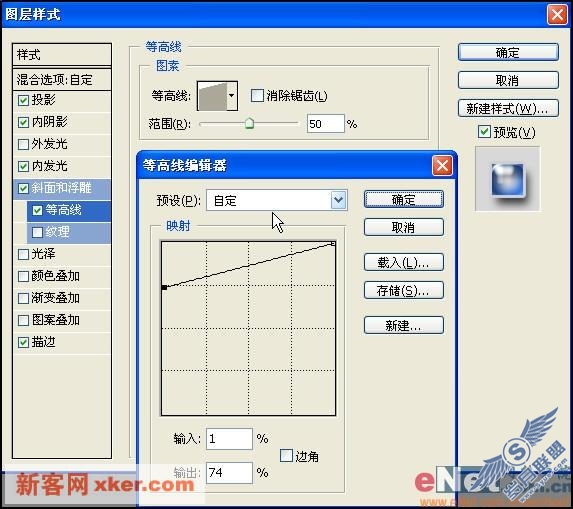Open 混合选项 blending options

62,79
